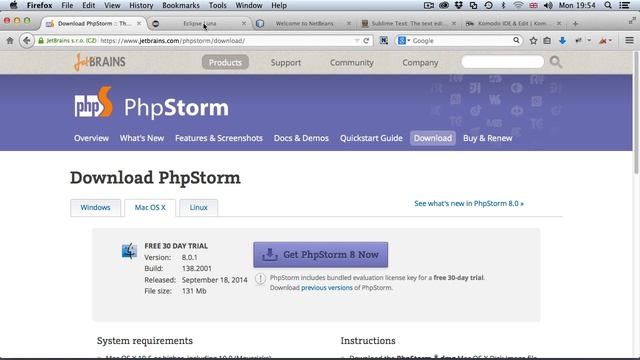The image size is (640, 360).
Task: Select the Download nav item
Action: point(433,138)
